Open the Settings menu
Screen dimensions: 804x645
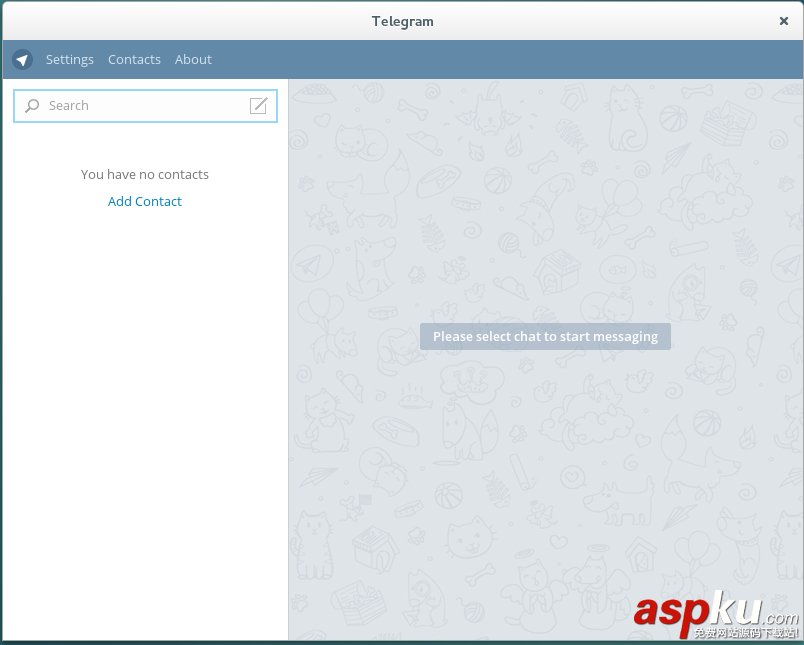(x=70, y=59)
